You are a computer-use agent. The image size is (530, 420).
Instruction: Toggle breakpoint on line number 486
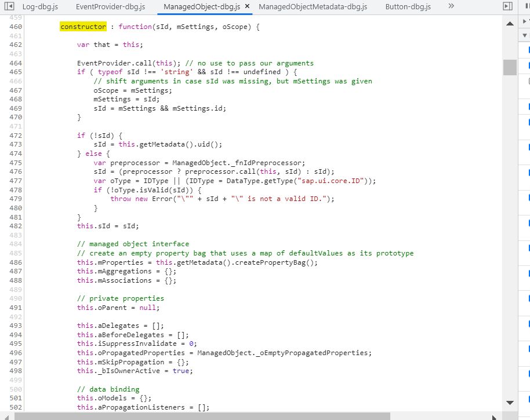coord(16,262)
